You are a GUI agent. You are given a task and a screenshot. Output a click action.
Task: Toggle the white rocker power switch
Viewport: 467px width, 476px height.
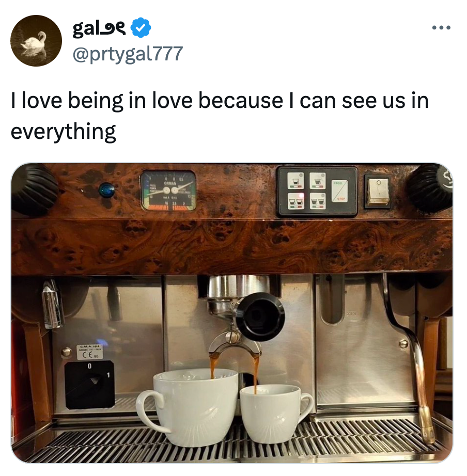pos(378,191)
